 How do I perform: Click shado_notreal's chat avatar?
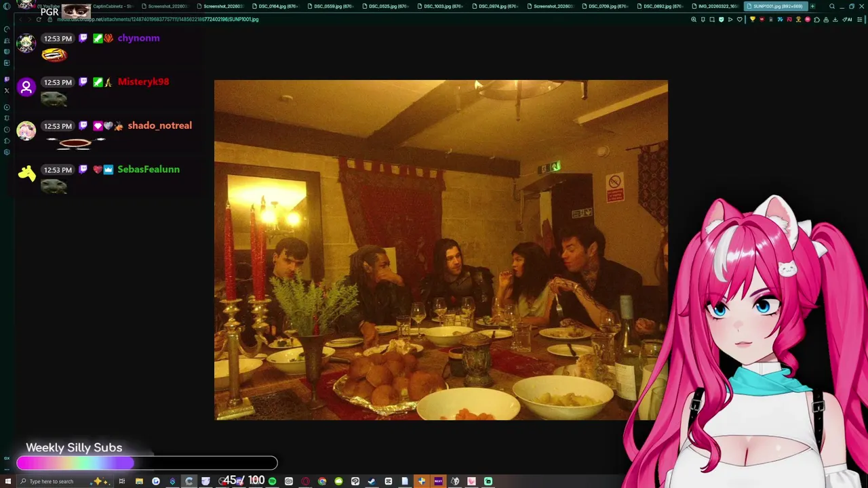(x=26, y=131)
